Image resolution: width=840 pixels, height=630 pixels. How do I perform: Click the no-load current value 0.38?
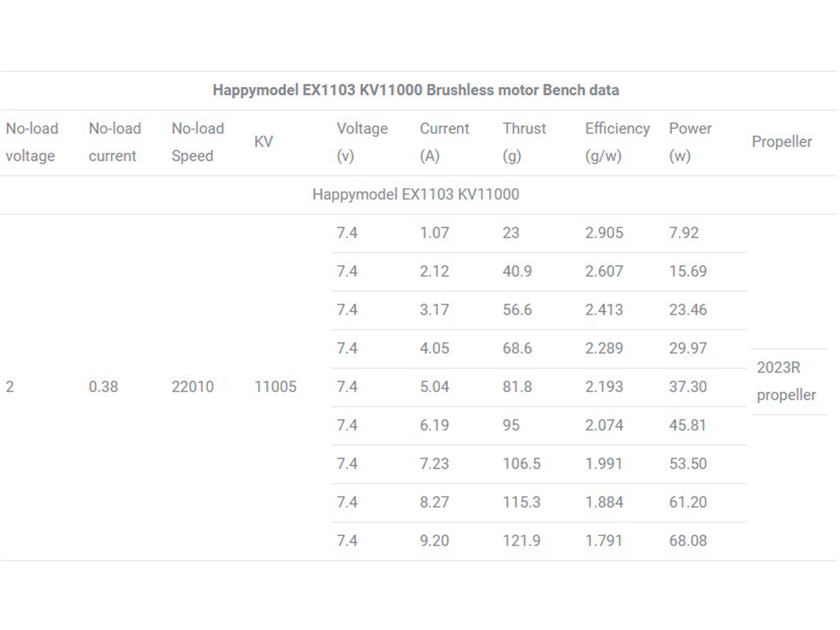coord(103,387)
